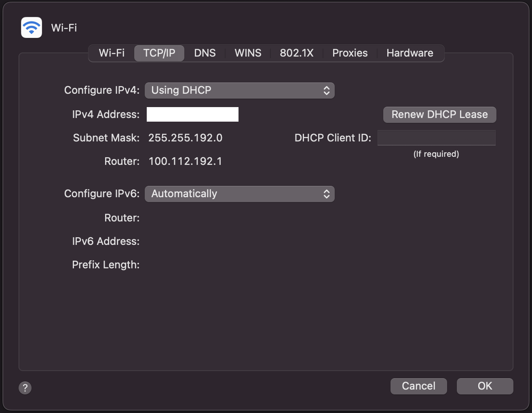Screen dimensions: 532x413
Task: Switch to the DNS tab
Action: coord(205,53)
